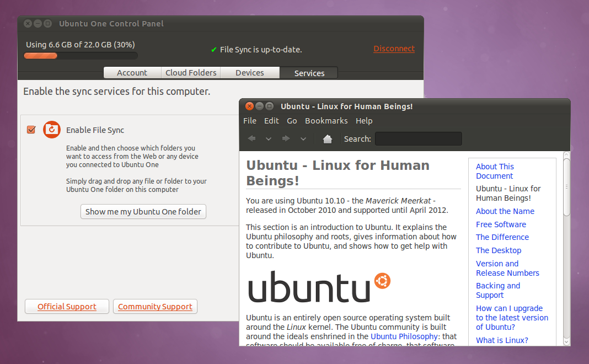Open the Free Software link

(501, 224)
